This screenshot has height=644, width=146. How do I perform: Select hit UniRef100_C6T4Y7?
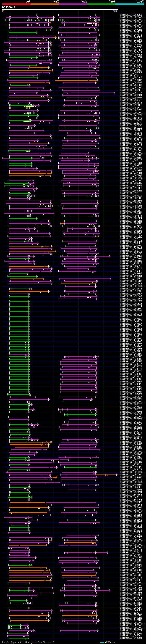131,93
